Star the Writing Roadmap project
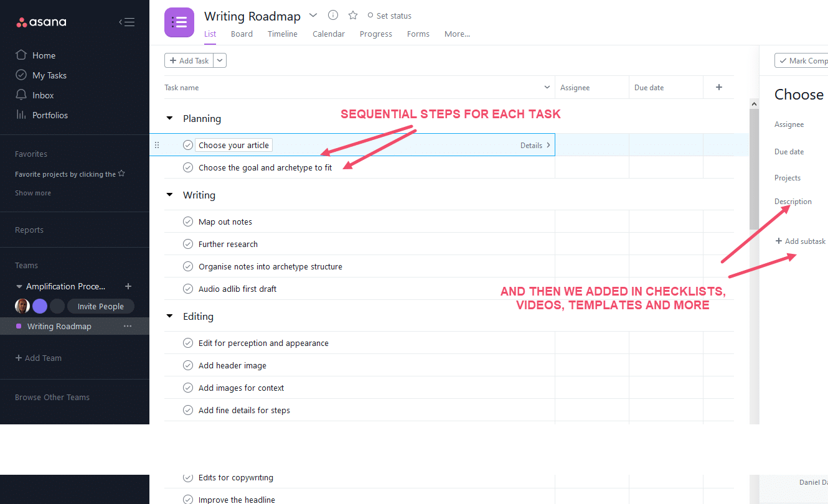Image resolution: width=828 pixels, height=504 pixels. click(x=352, y=16)
